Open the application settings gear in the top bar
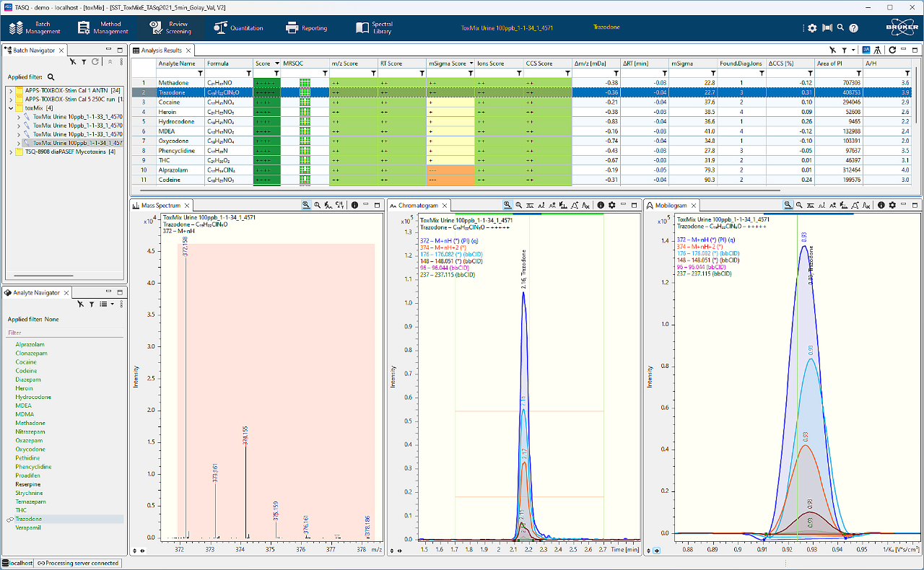The height and width of the screenshot is (570, 924). point(811,27)
